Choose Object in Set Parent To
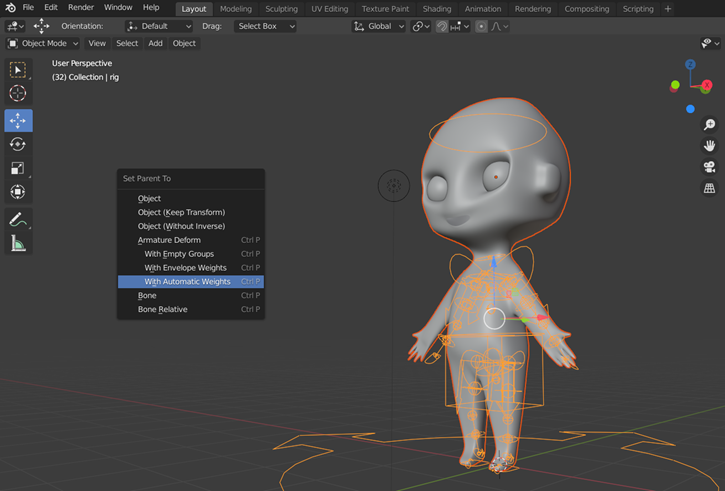Image resolution: width=725 pixels, height=491 pixels. point(191,198)
